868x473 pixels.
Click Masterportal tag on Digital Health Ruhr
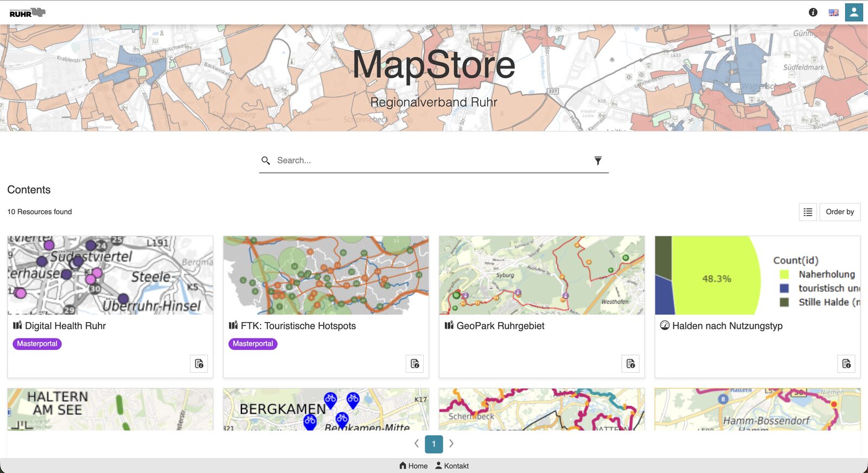point(37,344)
